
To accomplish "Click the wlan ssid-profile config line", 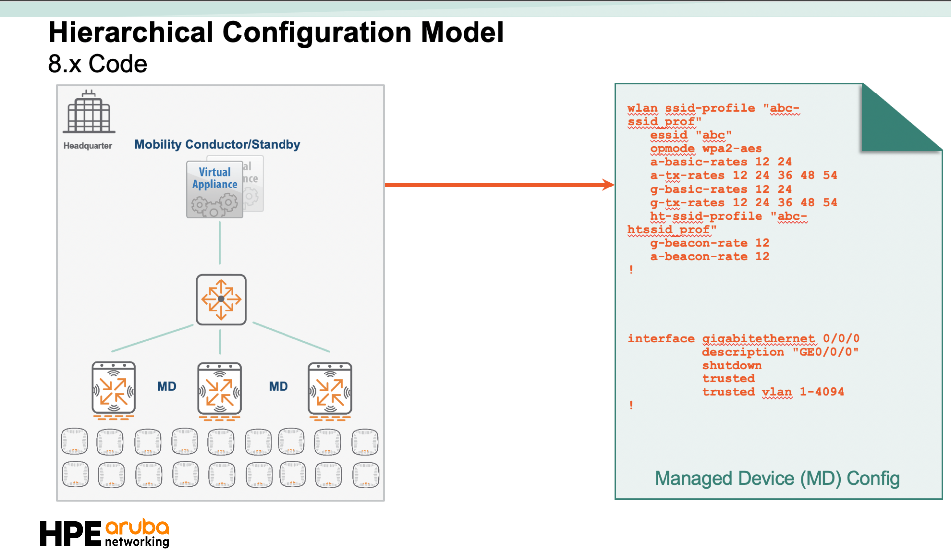I will 713,115.
